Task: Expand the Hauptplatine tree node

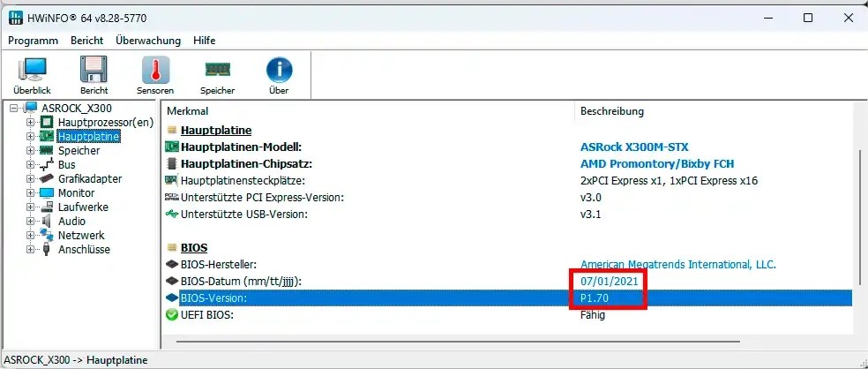Action: tap(31, 136)
